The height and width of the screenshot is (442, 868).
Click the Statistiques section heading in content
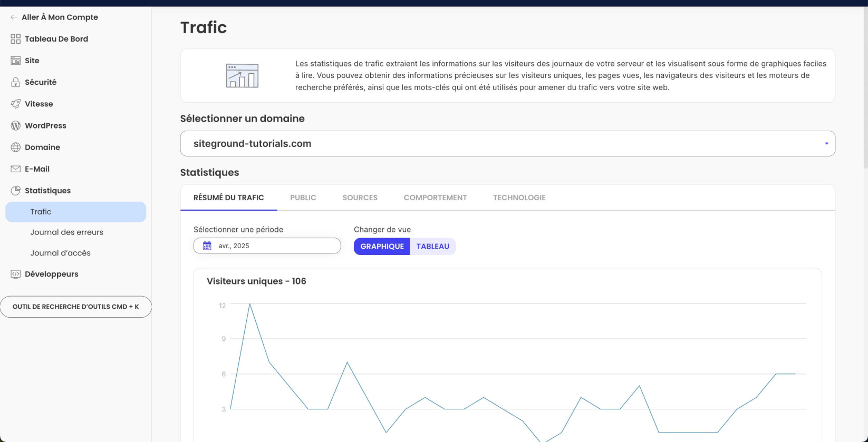[x=209, y=173]
